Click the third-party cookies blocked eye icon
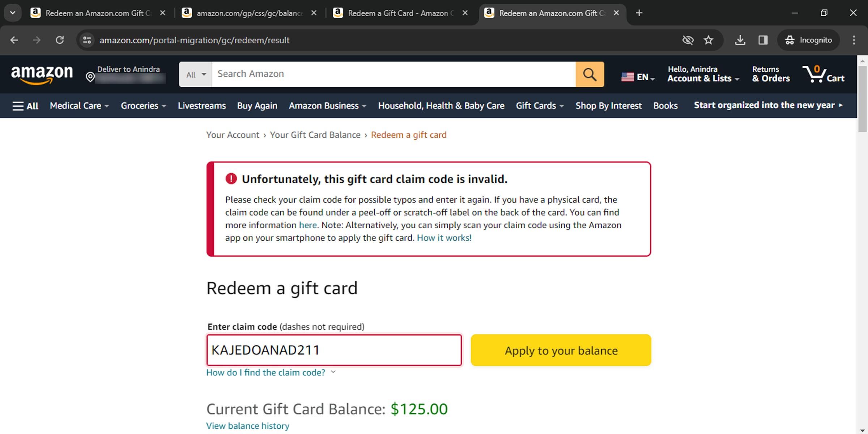This screenshot has height=434, width=868. click(x=688, y=40)
